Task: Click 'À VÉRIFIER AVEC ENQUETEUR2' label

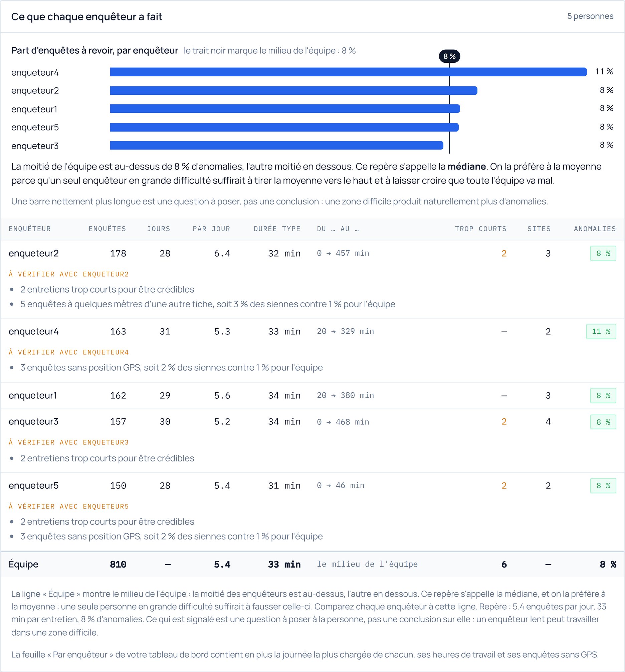Action: pyautogui.click(x=69, y=274)
